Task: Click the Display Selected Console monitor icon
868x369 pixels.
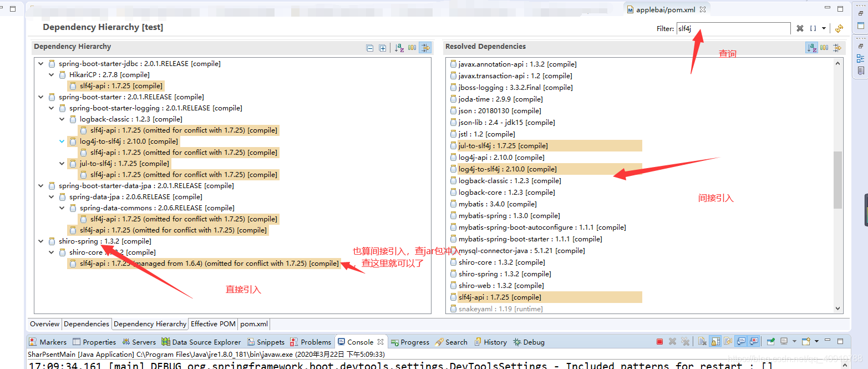Action: pyautogui.click(x=784, y=341)
